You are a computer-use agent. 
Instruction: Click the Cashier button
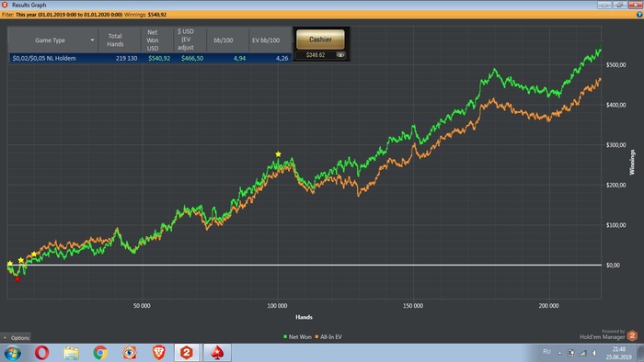320,40
